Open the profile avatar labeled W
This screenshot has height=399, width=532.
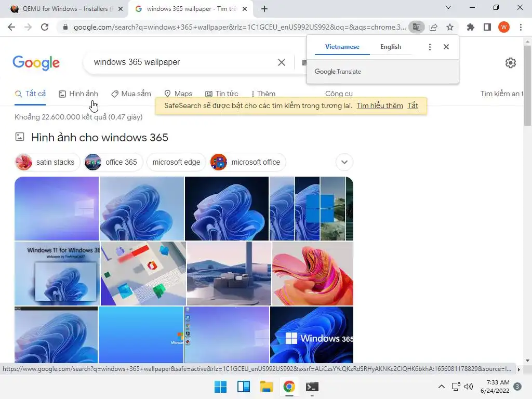[504, 27]
